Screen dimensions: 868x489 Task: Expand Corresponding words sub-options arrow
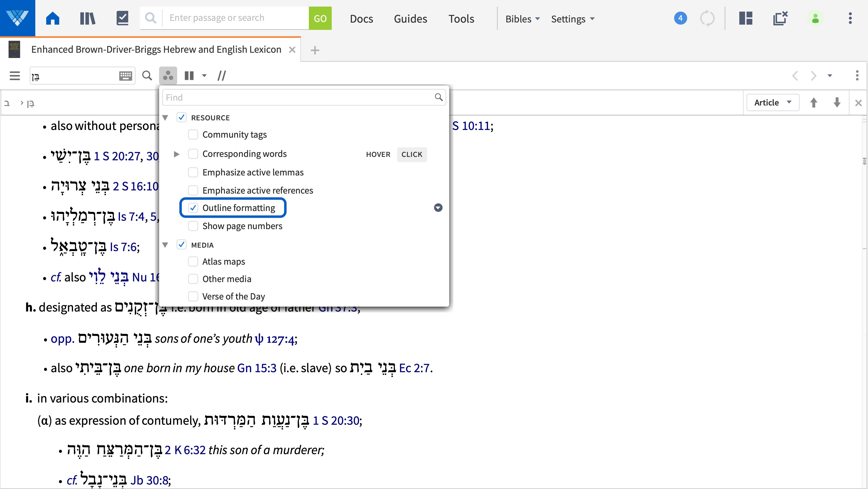click(176, 154)
